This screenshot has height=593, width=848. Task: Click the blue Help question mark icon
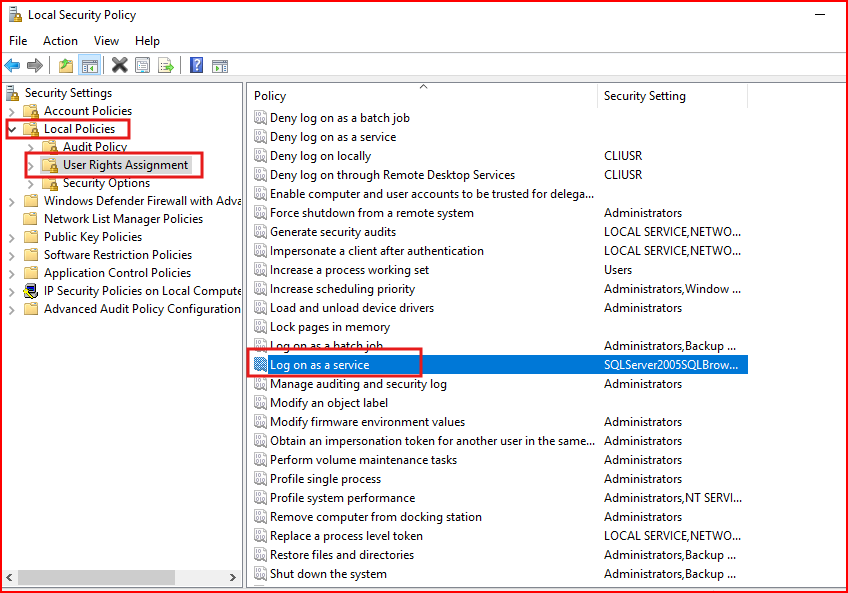click(196, 66)
